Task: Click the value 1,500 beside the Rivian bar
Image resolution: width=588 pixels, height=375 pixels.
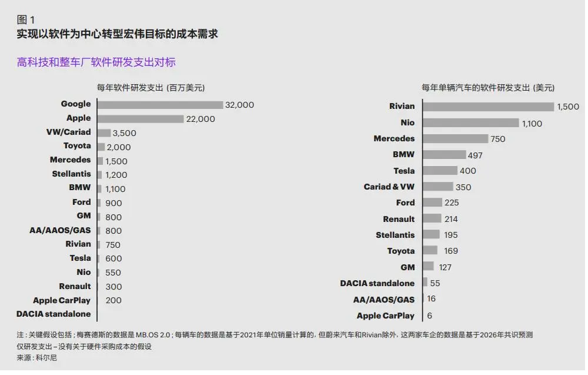Action: pos(568,107)
